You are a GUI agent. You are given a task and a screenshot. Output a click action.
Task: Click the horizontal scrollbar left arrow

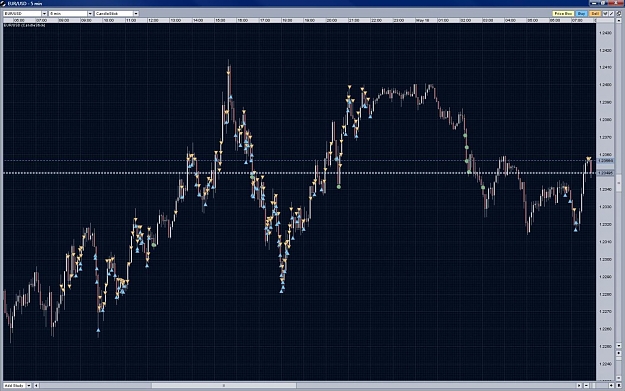coord(36,385)
